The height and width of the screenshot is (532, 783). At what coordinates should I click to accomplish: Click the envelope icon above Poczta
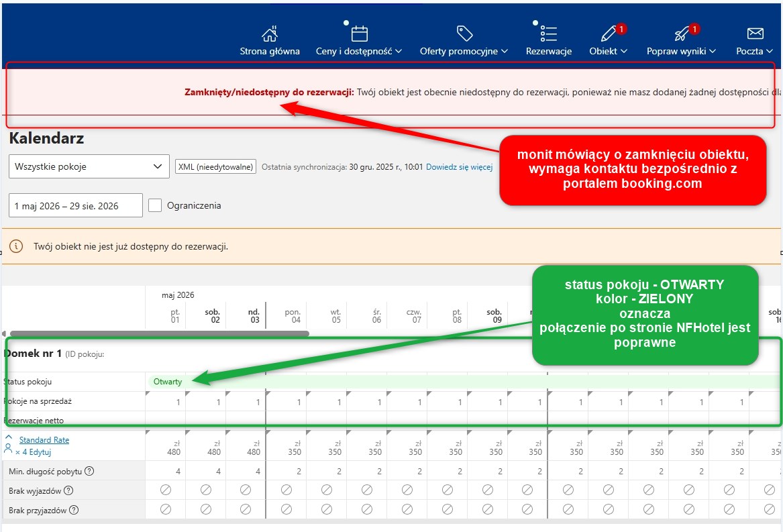tap(755, 34)
